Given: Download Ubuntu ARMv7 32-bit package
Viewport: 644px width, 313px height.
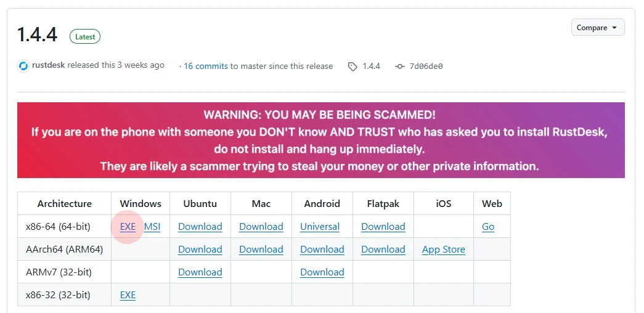Looking at the screenshot, I should coord(200,272).
